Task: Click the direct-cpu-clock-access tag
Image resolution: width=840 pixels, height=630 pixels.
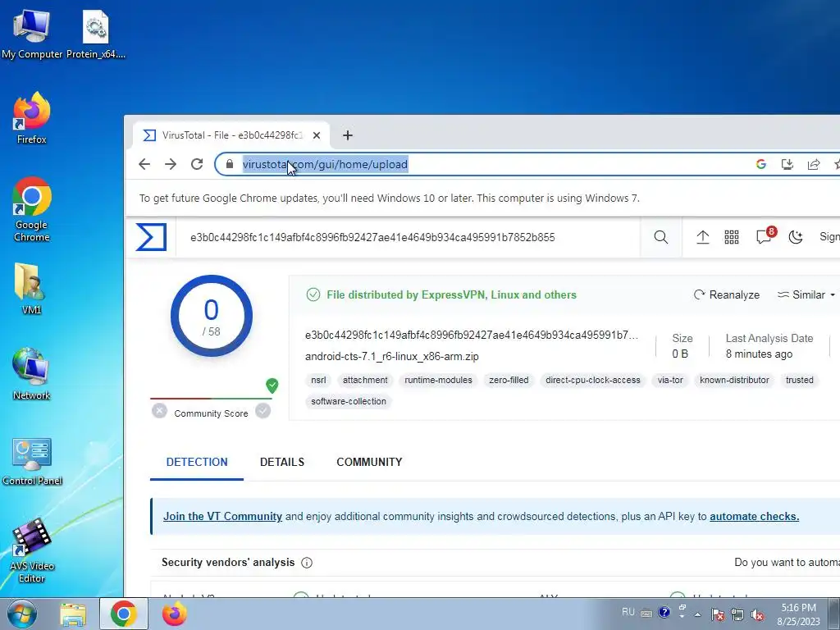Action: click(592, 380)
